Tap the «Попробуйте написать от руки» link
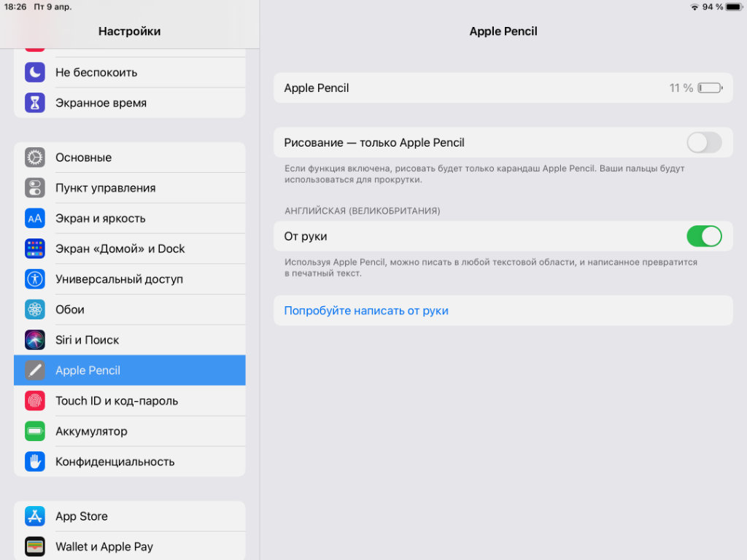The height and width of the screenshot is (560, 747). [366, 311]
